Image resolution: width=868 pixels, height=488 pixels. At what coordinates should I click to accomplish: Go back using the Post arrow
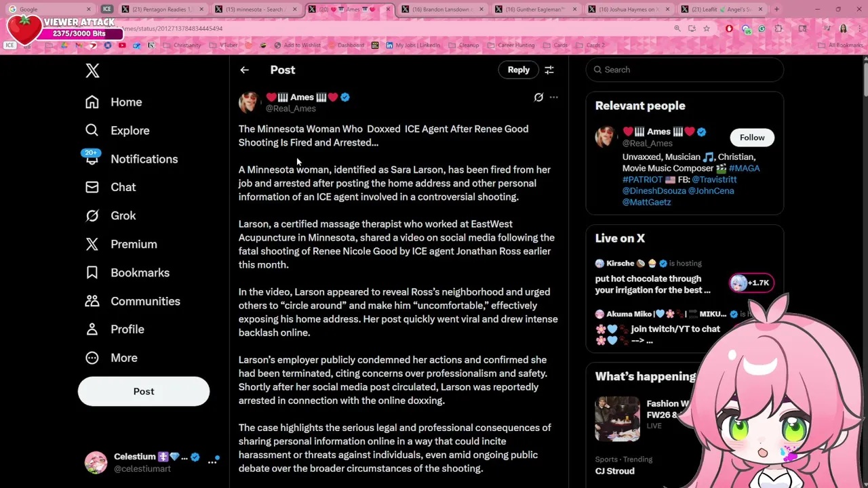[x=245, y=70]
